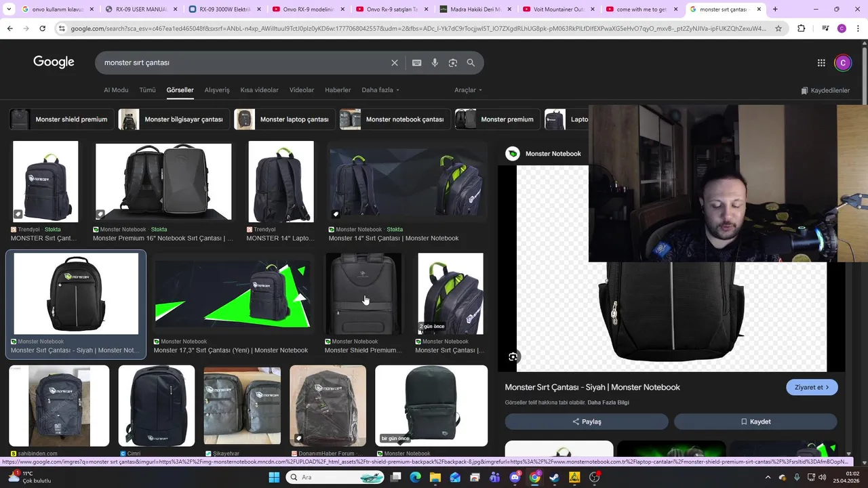Open Discord from taskbar
This screenshot has width=868, height=488.
click(515, 477)
